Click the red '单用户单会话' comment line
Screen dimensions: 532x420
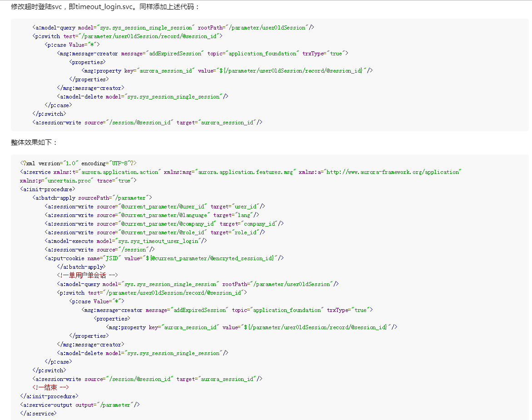[87, 275]
